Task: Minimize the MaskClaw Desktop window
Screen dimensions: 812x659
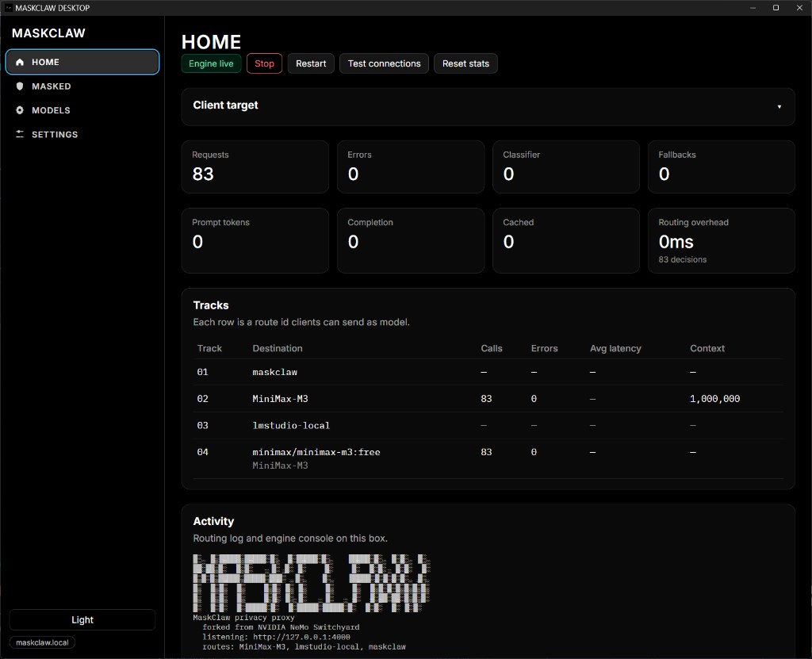Action: click(753, 8)
